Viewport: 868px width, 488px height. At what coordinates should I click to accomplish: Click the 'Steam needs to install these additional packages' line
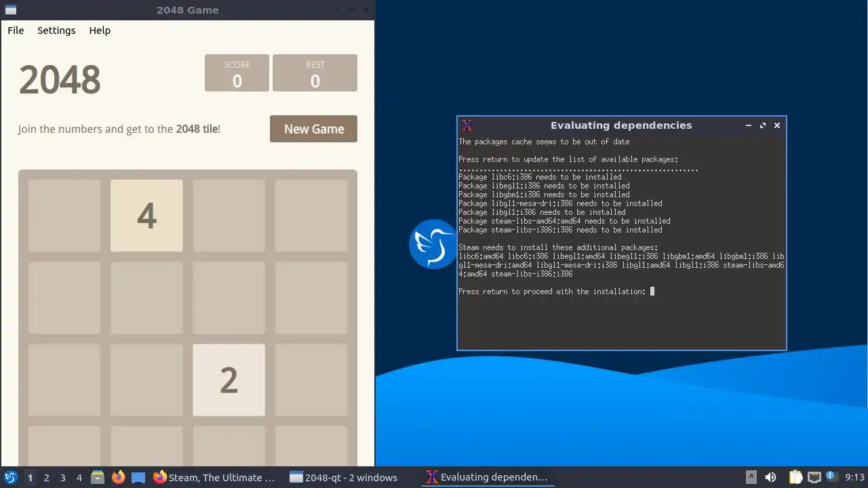point(558,247)
